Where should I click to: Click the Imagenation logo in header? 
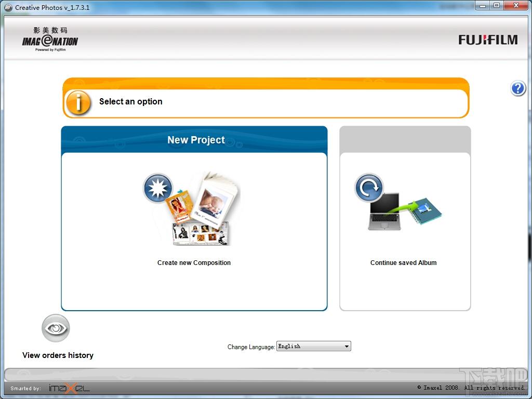coord(50,39)
